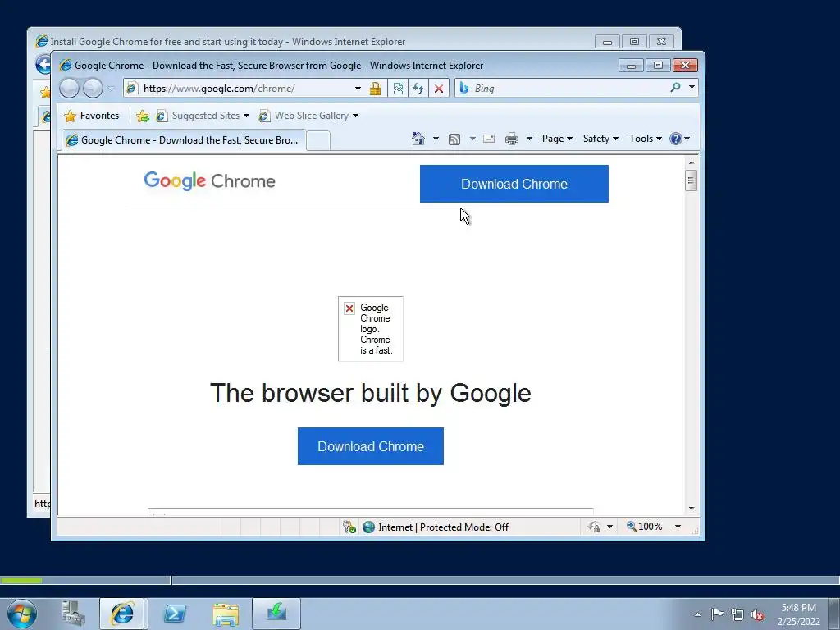Screen dimensions: 840x630
Task: Open the search provider dropdown
Action: (692, 87)
